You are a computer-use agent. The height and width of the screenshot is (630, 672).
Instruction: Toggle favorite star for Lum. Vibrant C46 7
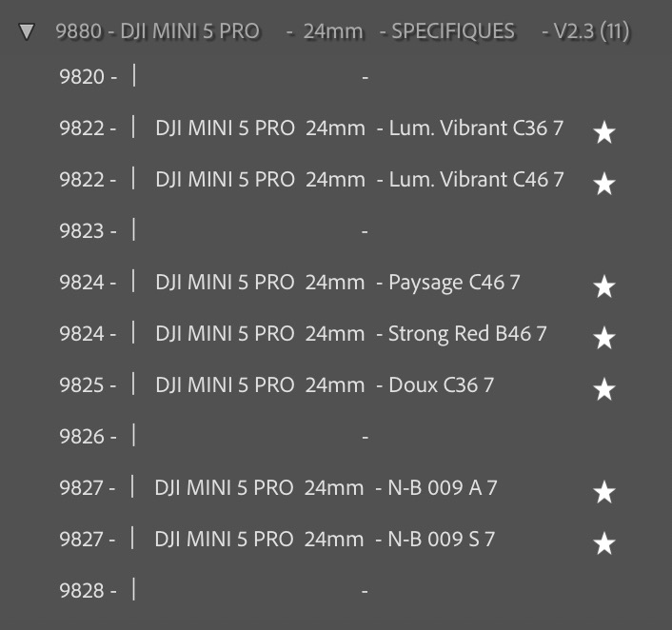603,184
